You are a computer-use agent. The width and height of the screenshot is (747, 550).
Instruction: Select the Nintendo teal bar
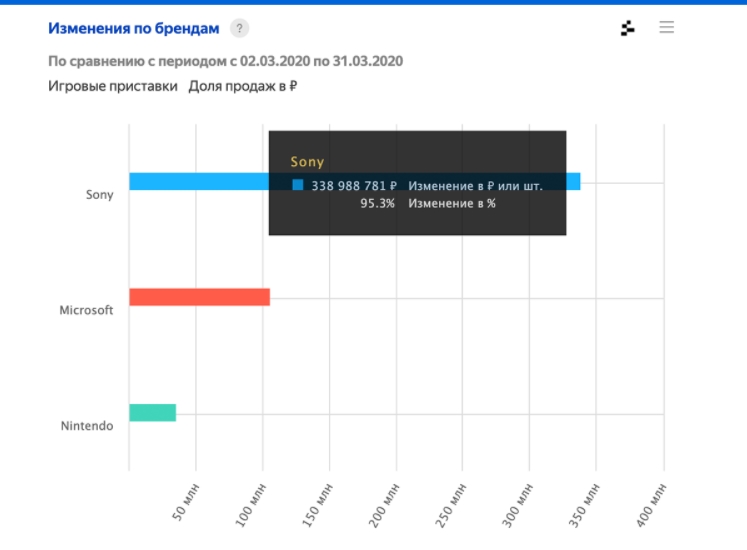point(152,412)
